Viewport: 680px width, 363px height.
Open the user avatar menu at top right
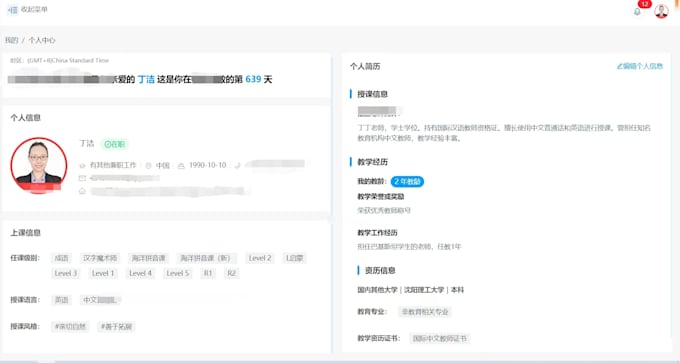click(x=661, y=11)
